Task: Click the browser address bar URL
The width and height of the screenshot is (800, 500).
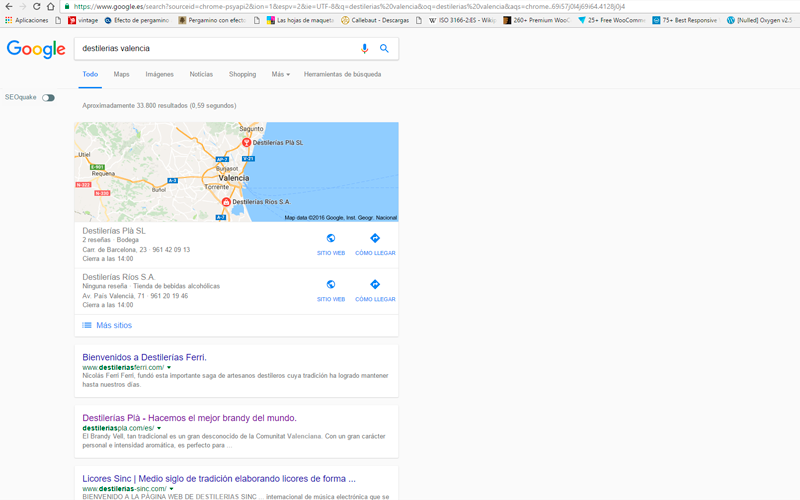Action: (x=349, y=7)
